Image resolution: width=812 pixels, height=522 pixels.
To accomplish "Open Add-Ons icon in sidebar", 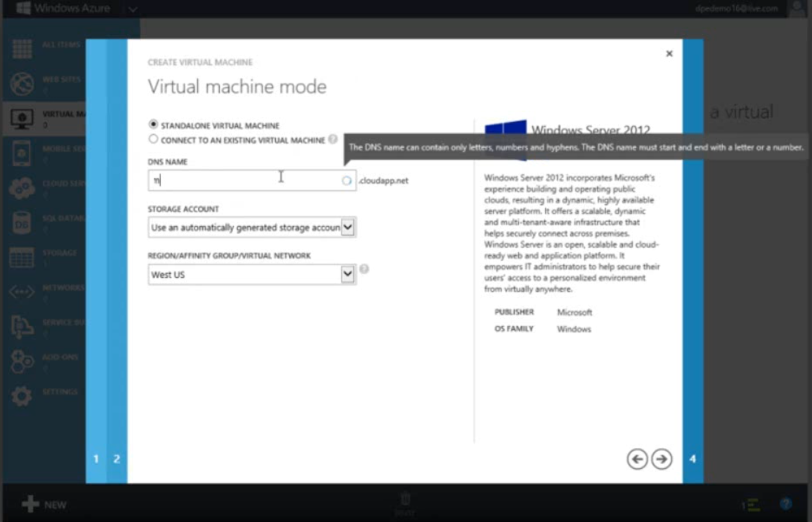I will [22, 362].
